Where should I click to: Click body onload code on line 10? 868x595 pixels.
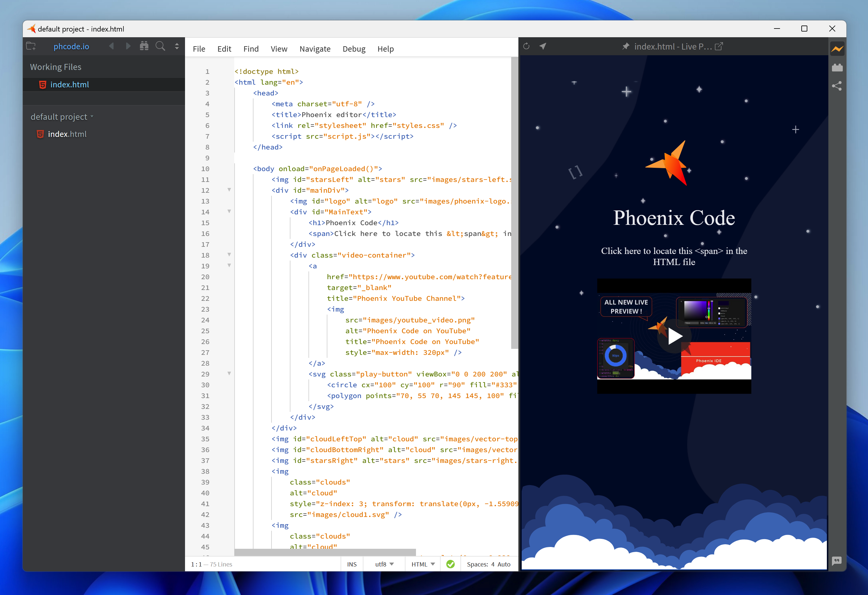tap(317, 169)
